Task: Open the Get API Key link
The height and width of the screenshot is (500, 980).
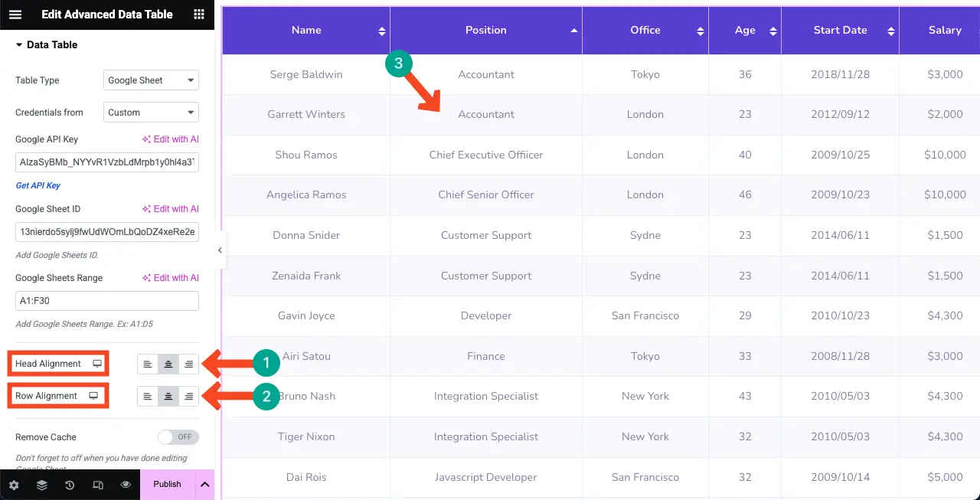Action: [38, 185]
